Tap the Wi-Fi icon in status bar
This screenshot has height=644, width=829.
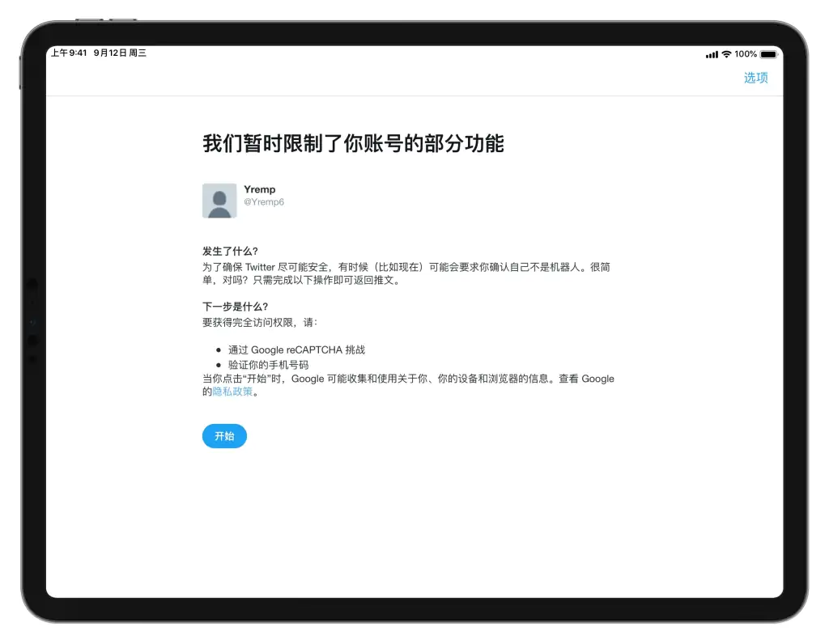(726, 54)
